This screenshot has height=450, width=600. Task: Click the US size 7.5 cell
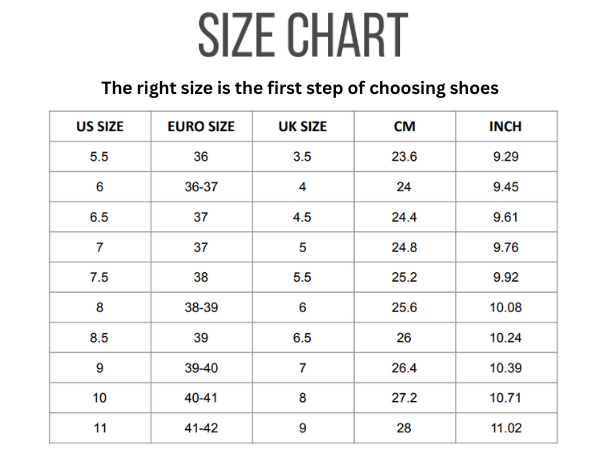click(x=99, y=277)
